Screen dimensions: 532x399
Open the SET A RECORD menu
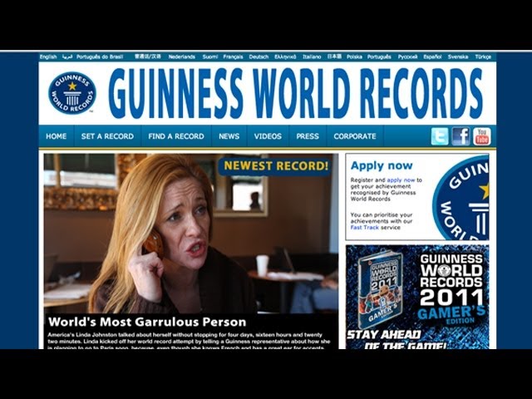coord(107,136)
